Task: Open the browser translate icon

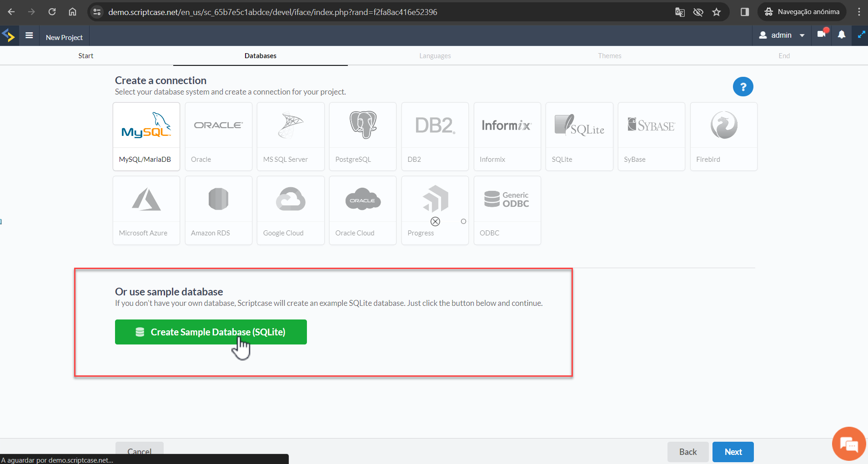Action: pyautogui.click(x=680, y=12)
